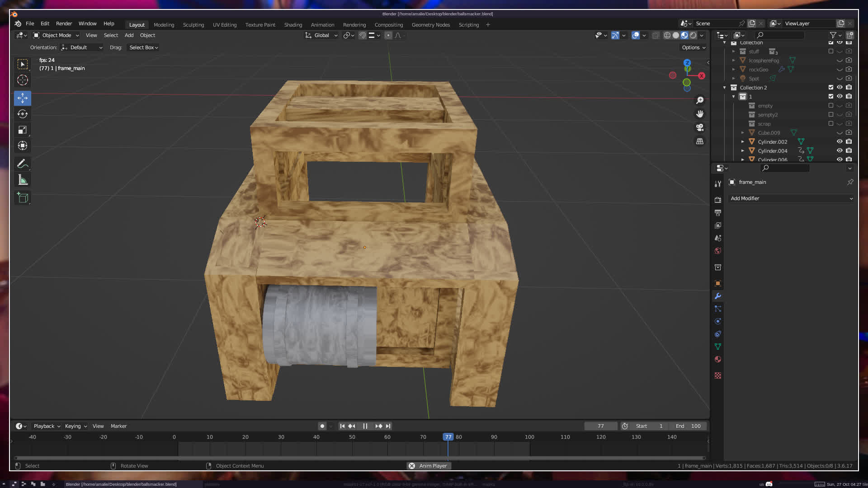Activate the Measure tool
The image size is (868, 488).
[23, 180]
